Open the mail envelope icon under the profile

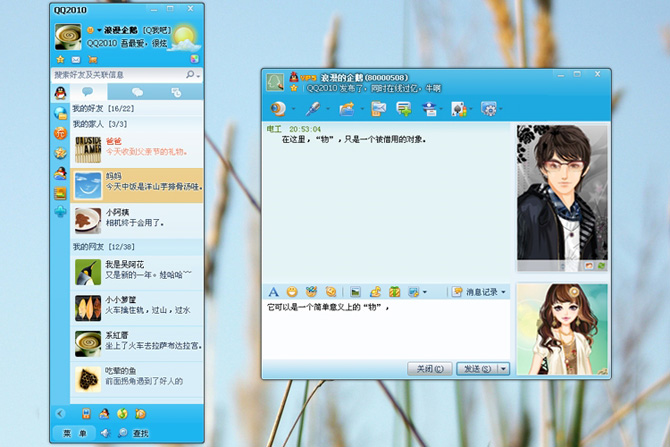click(x=76, y=59)
